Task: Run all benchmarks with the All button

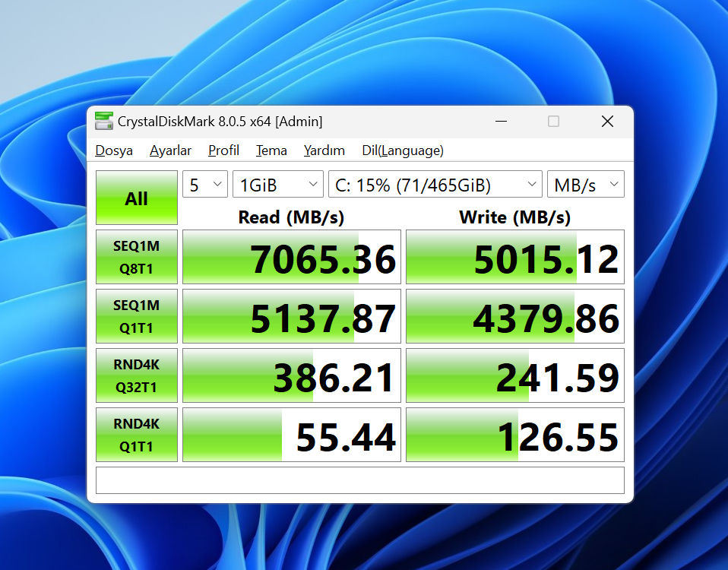Action: tap(137, 198)
